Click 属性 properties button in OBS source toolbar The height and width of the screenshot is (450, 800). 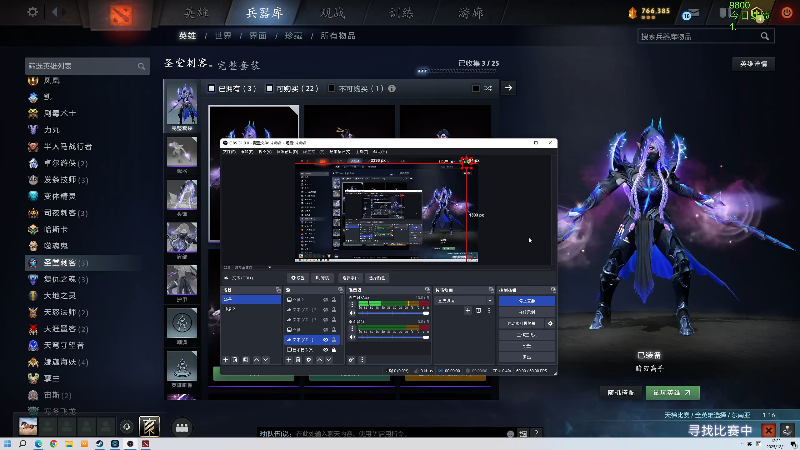point(297,278)
